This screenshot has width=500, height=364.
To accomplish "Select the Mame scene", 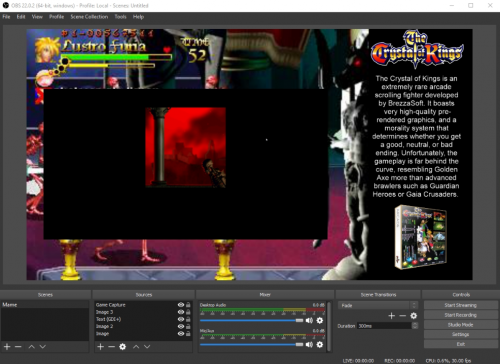I will click(45, 305).
